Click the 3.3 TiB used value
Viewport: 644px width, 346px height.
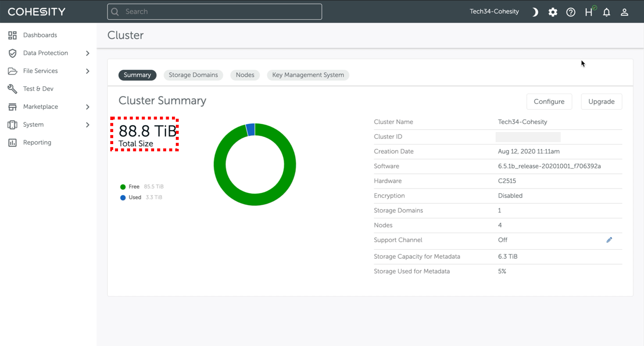pos(154,198)
